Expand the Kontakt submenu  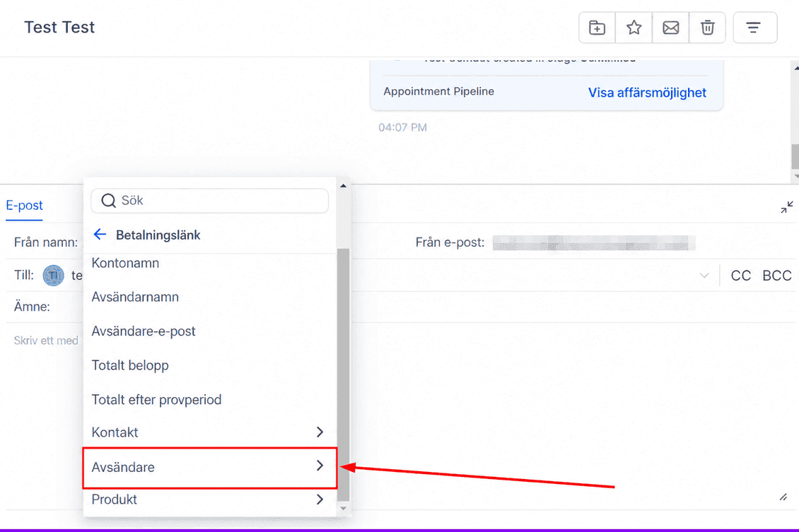[209, 432]
